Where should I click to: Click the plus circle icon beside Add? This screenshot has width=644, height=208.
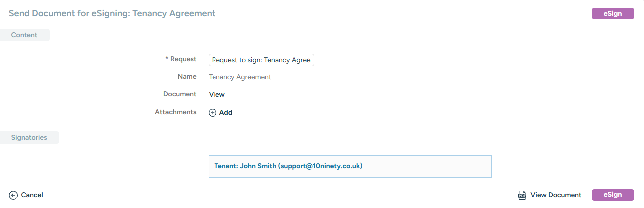(213, 113)
